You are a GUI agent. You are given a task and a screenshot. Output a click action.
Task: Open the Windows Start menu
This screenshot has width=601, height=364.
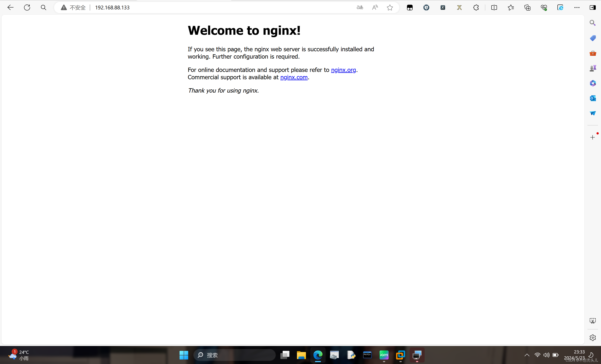pyautogui.click(x=184, y=355)
